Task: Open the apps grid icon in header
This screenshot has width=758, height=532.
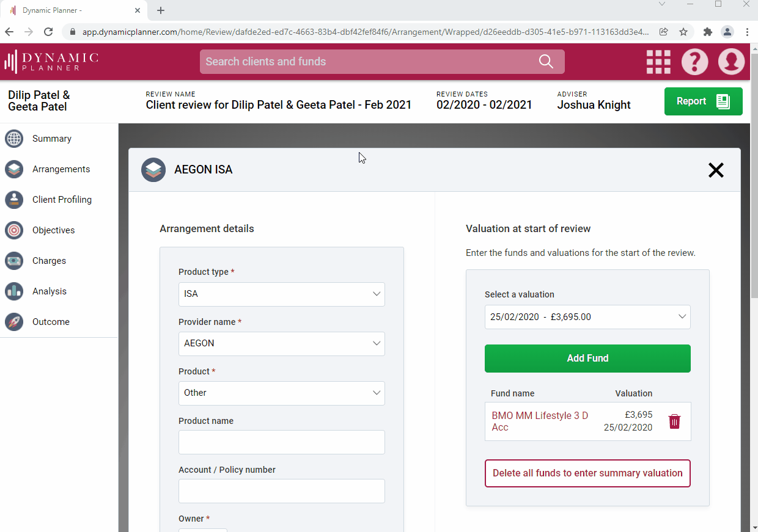Action: pos(658,62)
